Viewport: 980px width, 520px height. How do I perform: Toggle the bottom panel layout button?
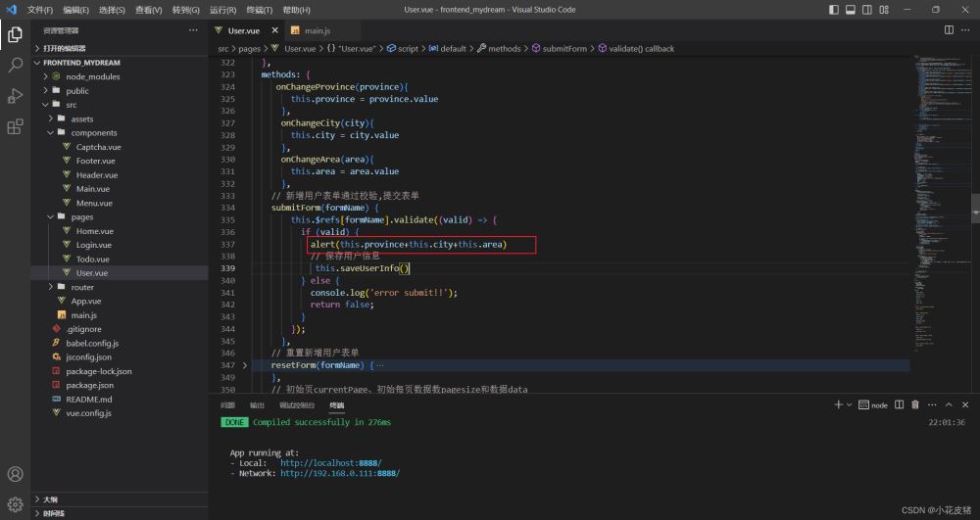click(851, 10)
